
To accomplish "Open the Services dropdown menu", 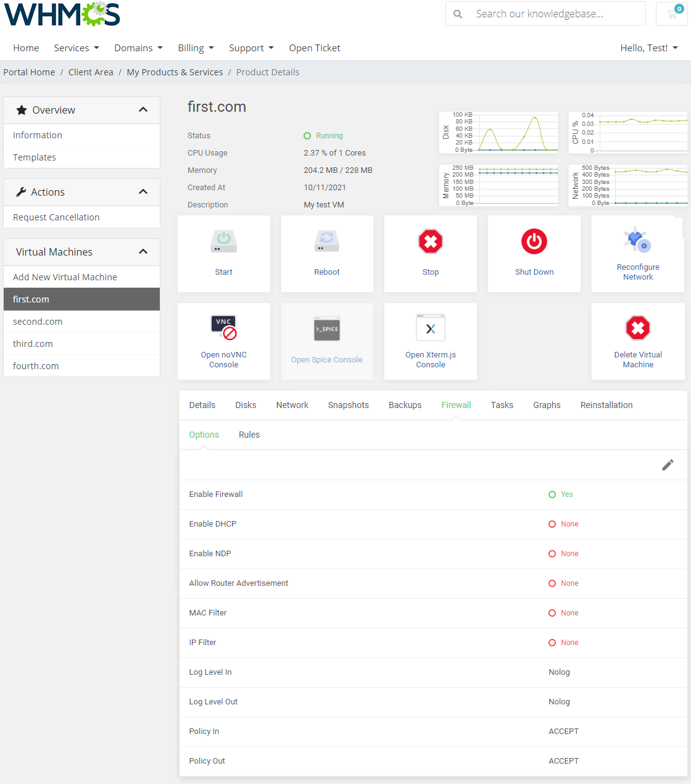I will [x=77, y=48].
